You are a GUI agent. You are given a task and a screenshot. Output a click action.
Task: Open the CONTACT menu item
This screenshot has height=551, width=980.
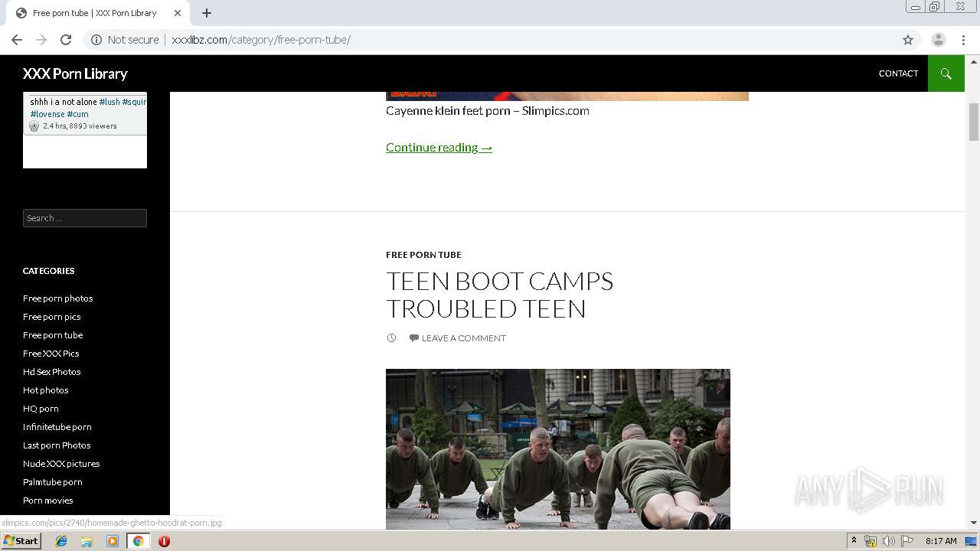tap(898, 73)
